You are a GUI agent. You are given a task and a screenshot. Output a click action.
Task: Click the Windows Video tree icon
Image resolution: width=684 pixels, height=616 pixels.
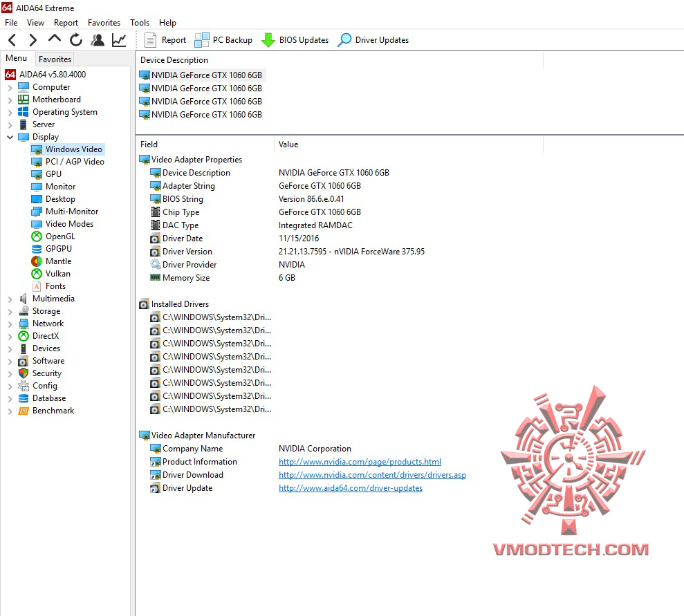pos(37,149)
